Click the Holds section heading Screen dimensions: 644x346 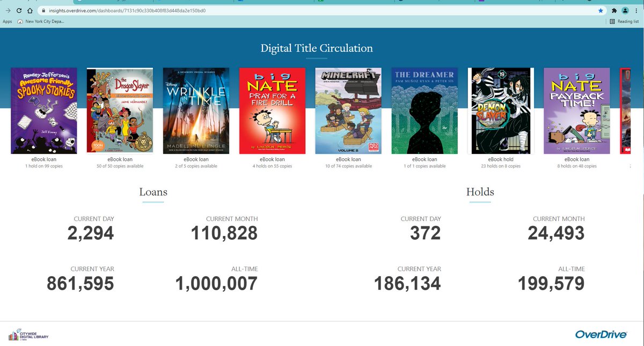[480, 192]
